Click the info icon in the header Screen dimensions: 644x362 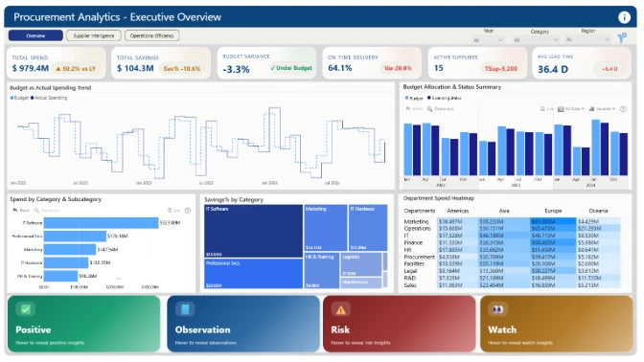pyautogui.click(x=624, y=17)
